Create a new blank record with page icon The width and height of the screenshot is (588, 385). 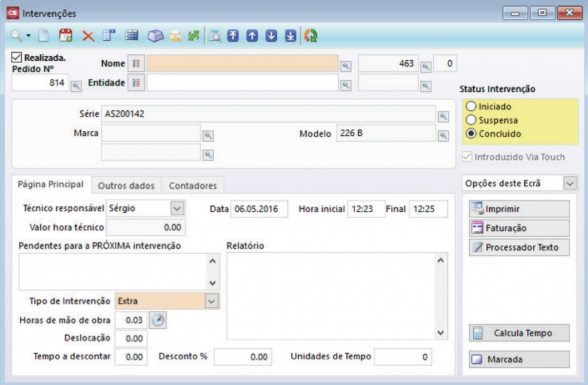coord(44,36)
